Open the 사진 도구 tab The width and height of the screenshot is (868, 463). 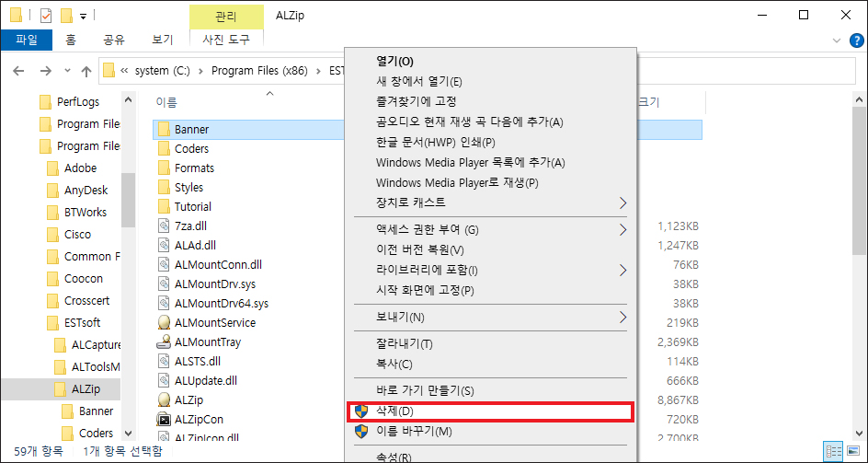coord(226,40)
